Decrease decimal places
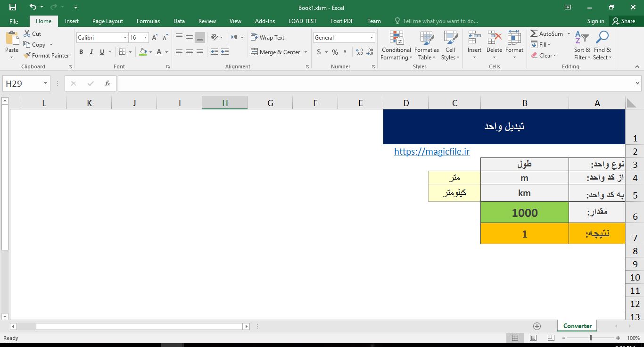Screen dimensions: 644x347 (370, 52)
